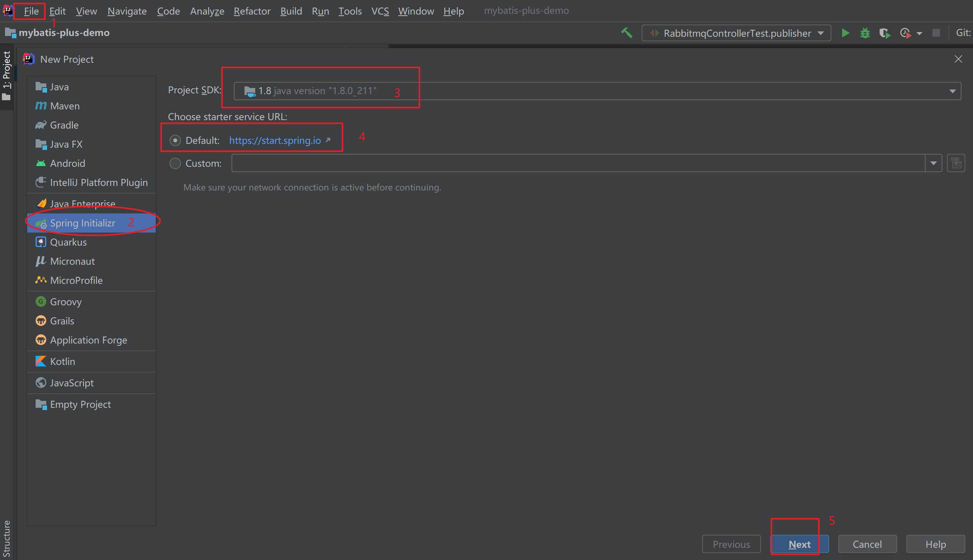The width and height of the screenshot is (973, 560).
Task: Expand the profiler dropdown arrow
Action: point(919,33)
